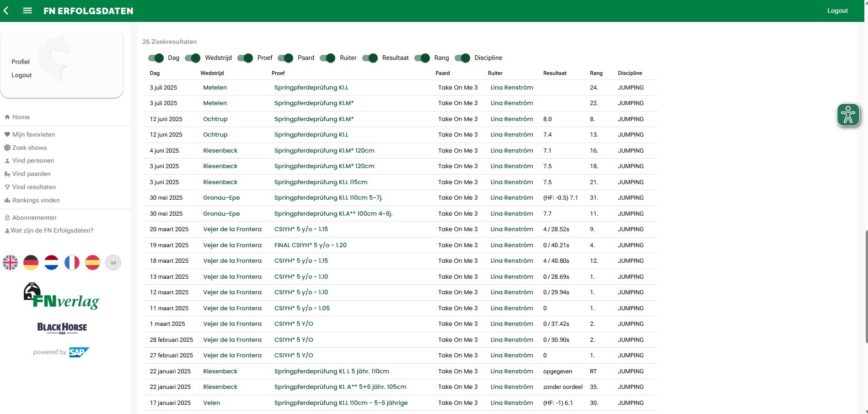Open the accessibility widget icon

[x=848, y=115]
